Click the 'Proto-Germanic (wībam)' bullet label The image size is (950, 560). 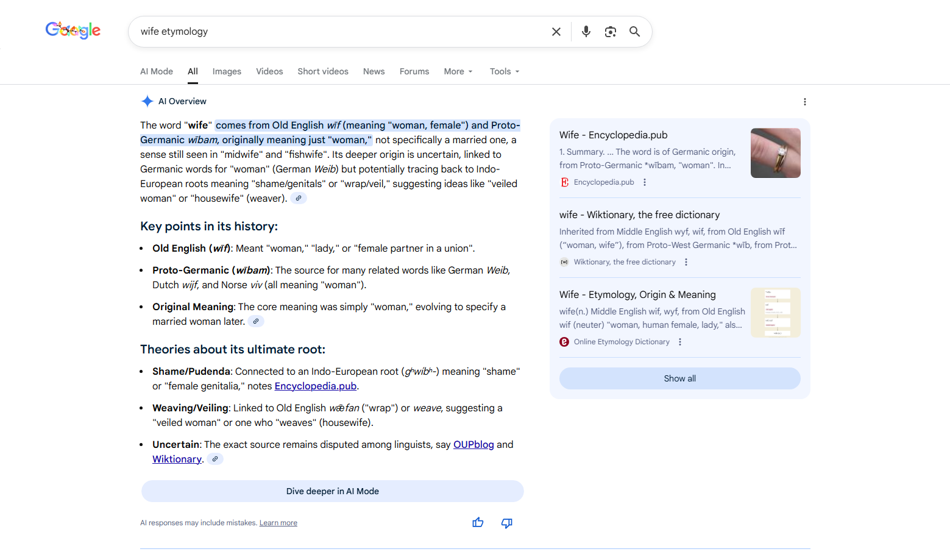(x=211, y=271)
